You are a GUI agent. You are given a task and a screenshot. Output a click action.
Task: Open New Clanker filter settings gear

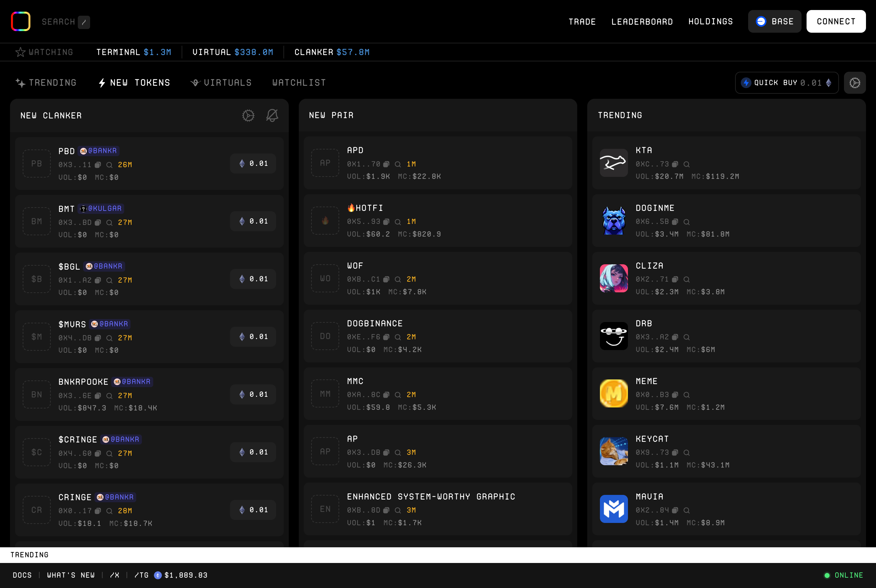click(x=248, y=115)
